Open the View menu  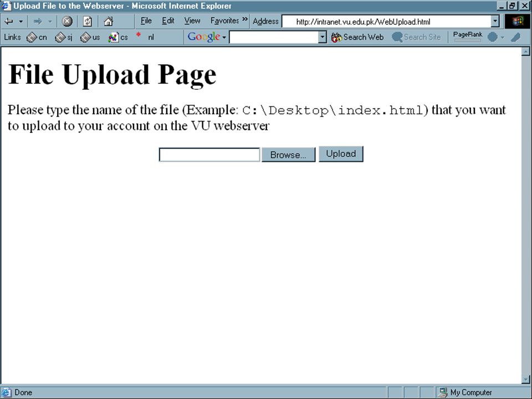[x=192, y=21]
